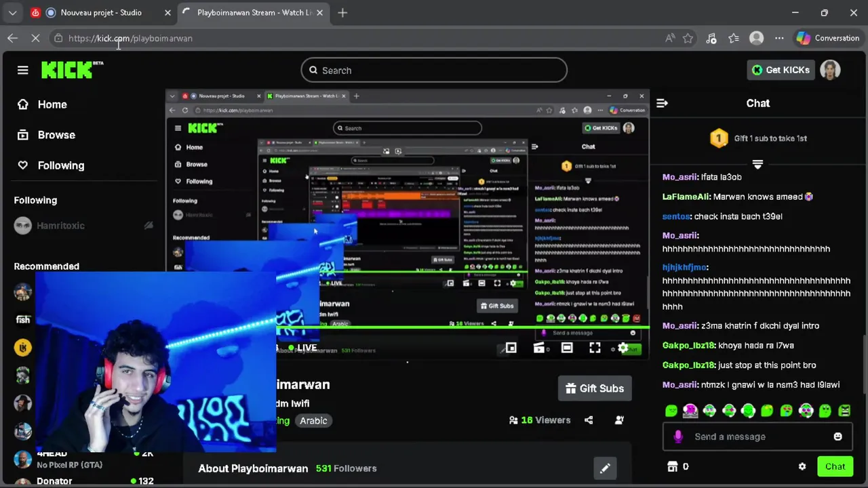The image size is (868, 488).
Task: Close the Playboimarwan Stream tab
Action: coord(319,12)
